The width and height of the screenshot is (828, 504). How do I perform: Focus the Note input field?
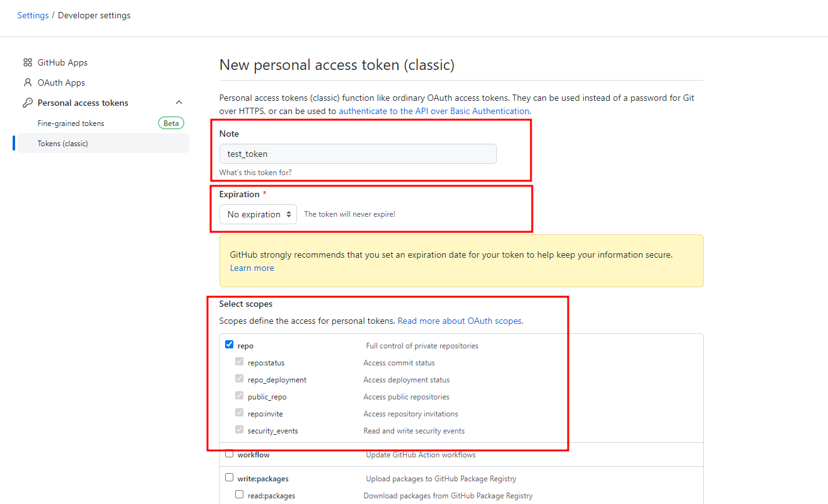pos(358,154)
